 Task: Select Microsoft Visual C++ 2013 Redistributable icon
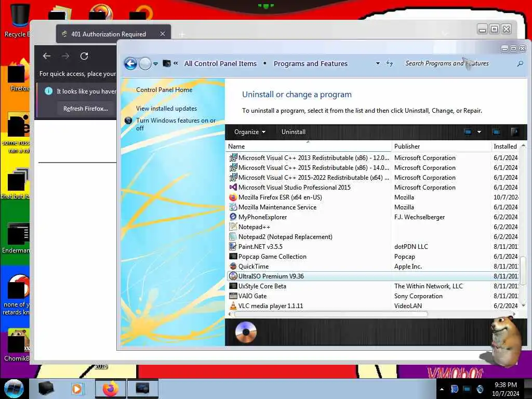tap(233, 158)
